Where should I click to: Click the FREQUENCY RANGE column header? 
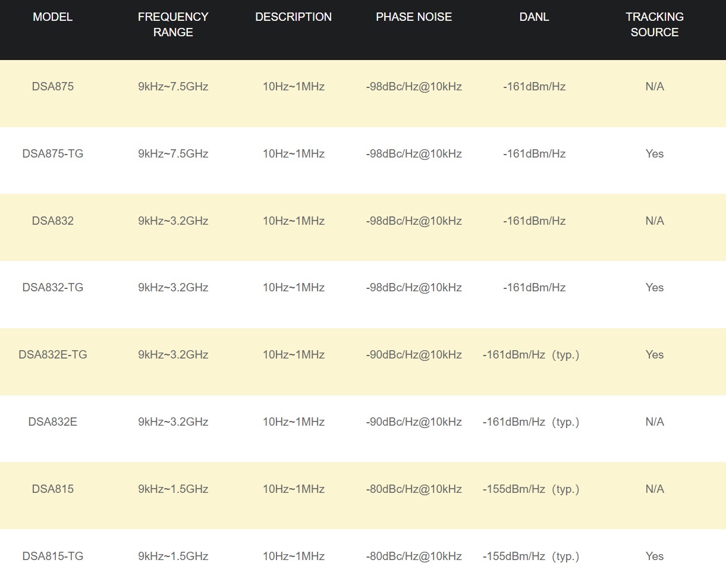click(x=173, y=24)
